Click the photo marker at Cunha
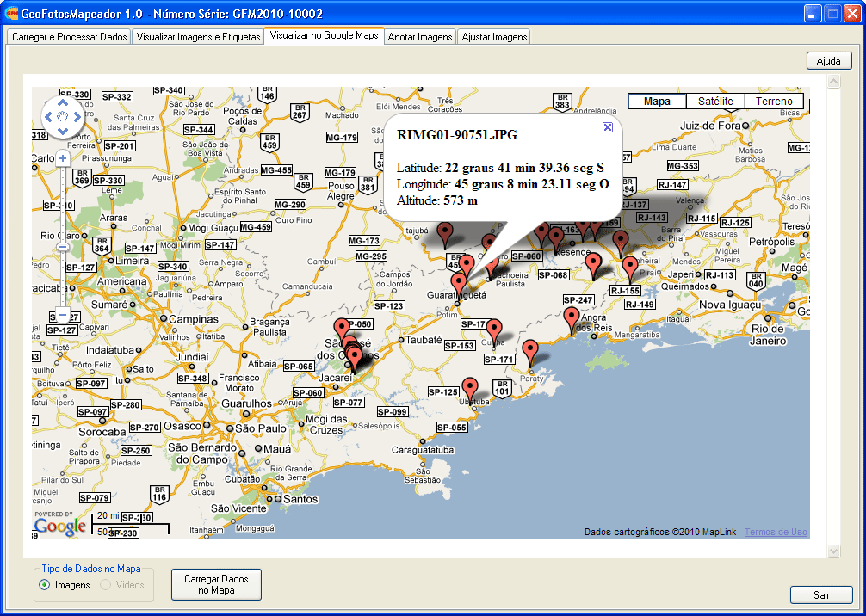 [x=494, y=332]
